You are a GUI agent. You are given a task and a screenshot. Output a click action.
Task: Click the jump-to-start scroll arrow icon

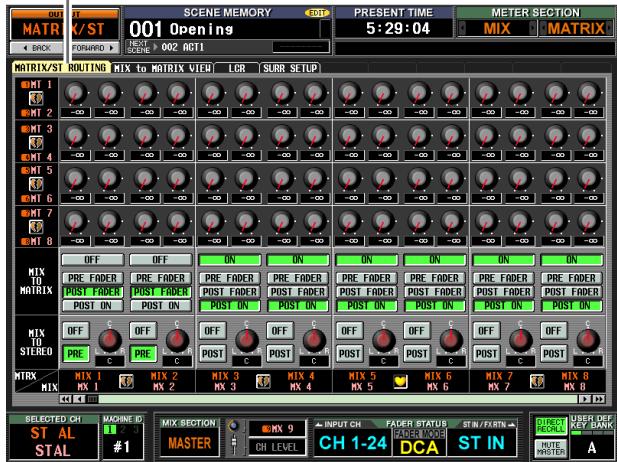click(x=66, y=399)
